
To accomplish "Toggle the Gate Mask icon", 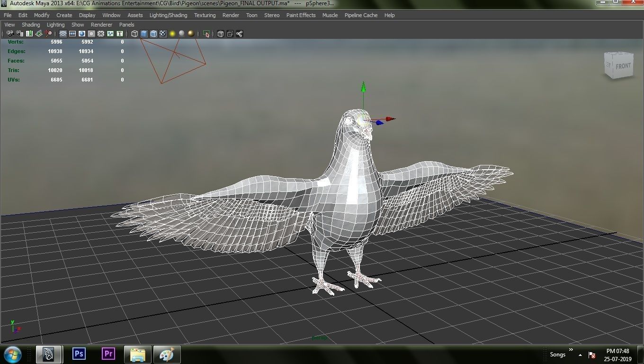I will point(91,34).
